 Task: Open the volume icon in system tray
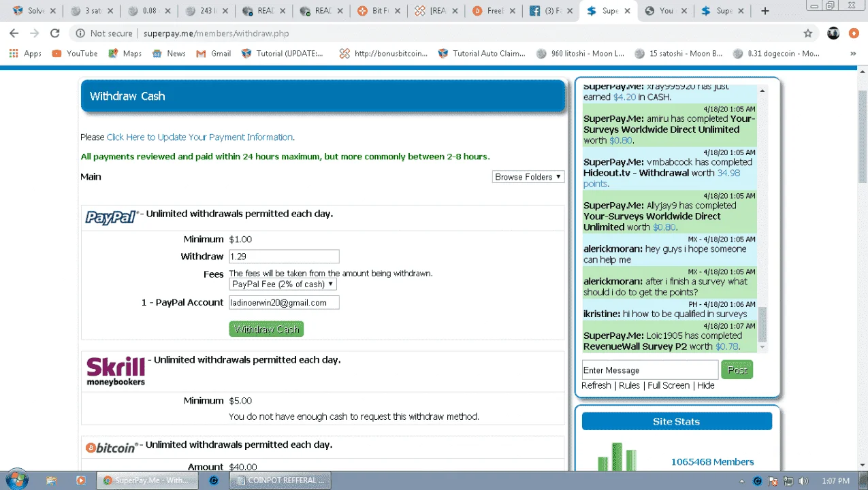coord(803,480)
